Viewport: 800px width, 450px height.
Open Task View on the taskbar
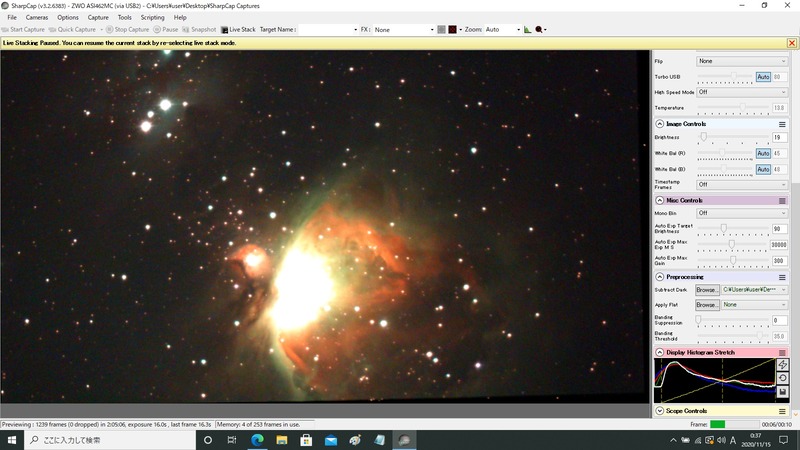point(232,440)
